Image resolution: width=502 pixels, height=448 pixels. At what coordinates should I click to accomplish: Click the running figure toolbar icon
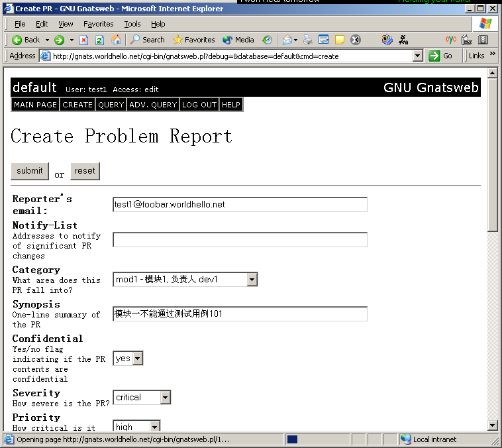[x=403, y=40]
